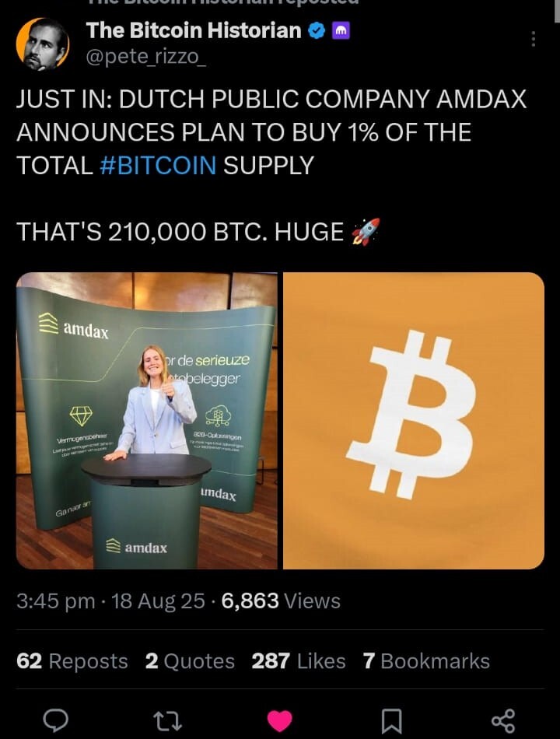This screenshot has height=739, width=560.
Task: Toggle the bookmark icon
Action: pos(391,721)
